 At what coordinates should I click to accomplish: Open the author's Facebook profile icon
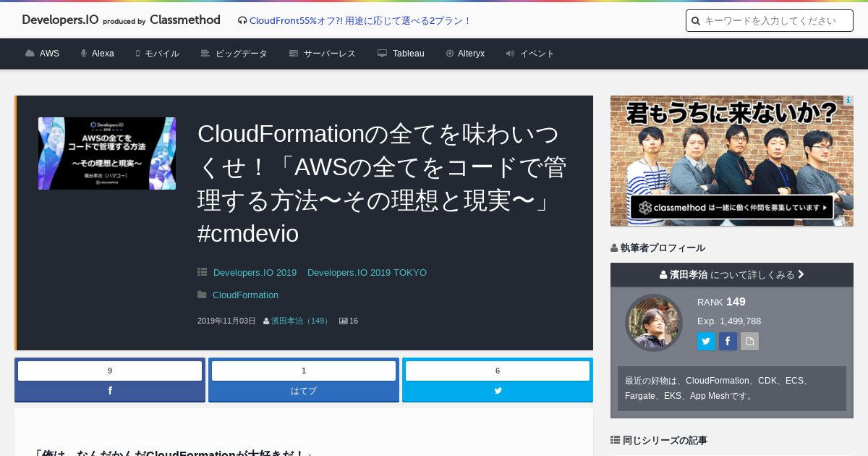click(x=728, y=342)
